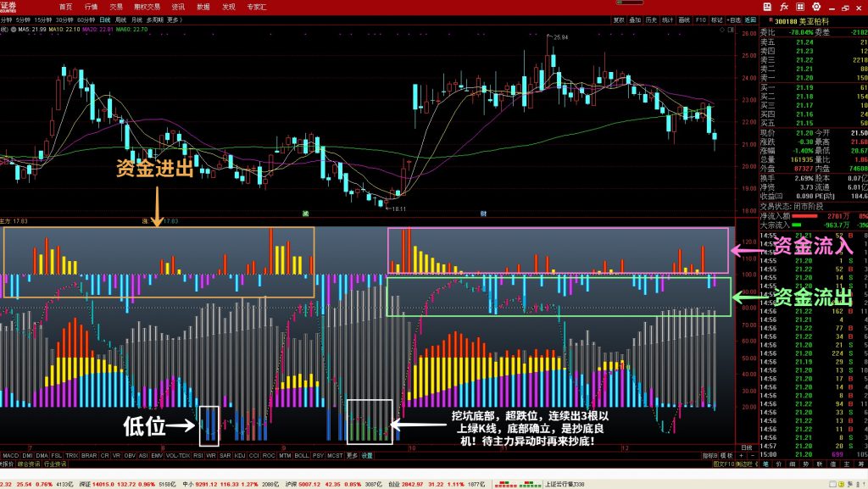Toggle 叠加 overlay option
Viewport: 868px width, 489px height.
(x=635, y=19)
